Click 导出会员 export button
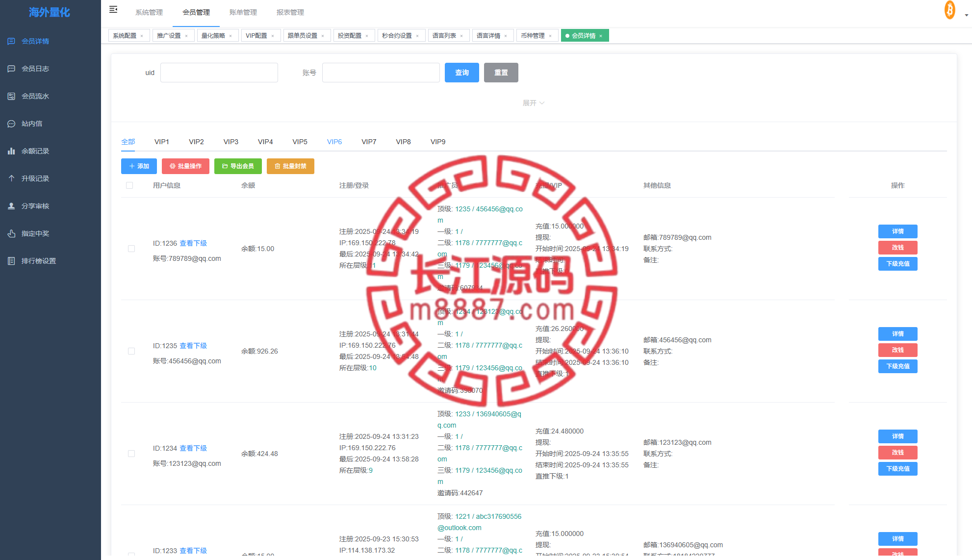The height and width of the screenshot is (560, 972). coord(238,166)
